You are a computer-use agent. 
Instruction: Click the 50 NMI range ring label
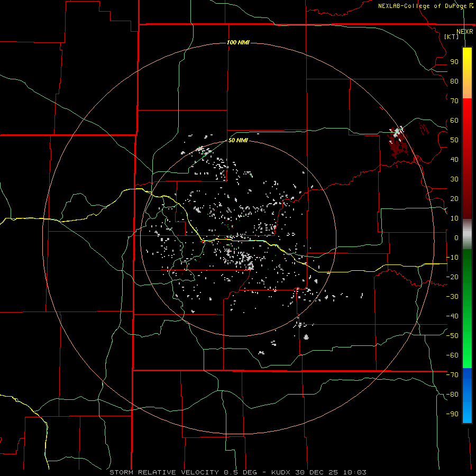(238, 140)
